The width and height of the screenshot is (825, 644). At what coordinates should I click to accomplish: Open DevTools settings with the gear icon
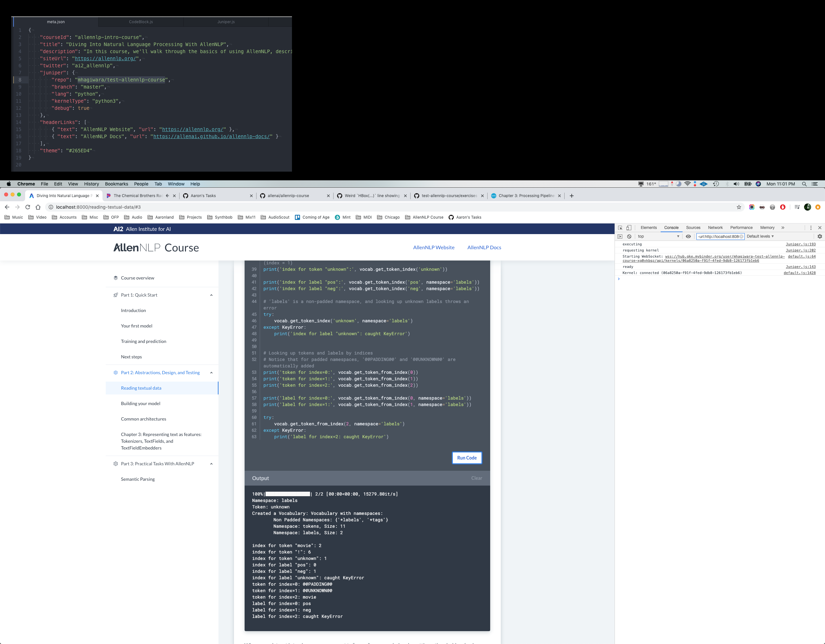tap(820, 237)
